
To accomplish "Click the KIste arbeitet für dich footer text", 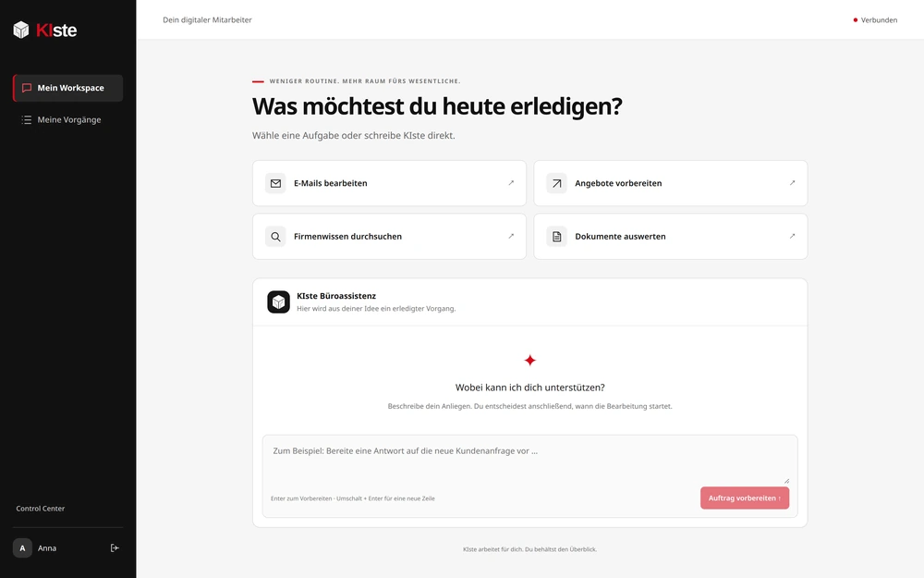I will 529,549.
